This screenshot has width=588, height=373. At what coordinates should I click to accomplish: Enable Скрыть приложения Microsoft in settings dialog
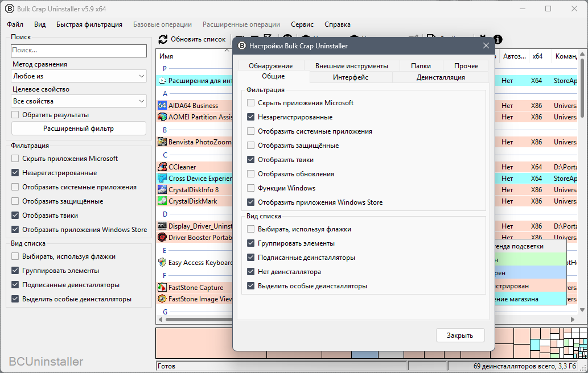251,102
